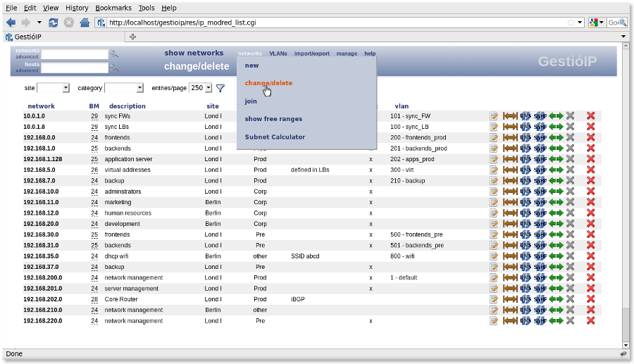Edit the 10.0.1.0 network entry
The image size is (634, 364).
[x=494, y=116]
